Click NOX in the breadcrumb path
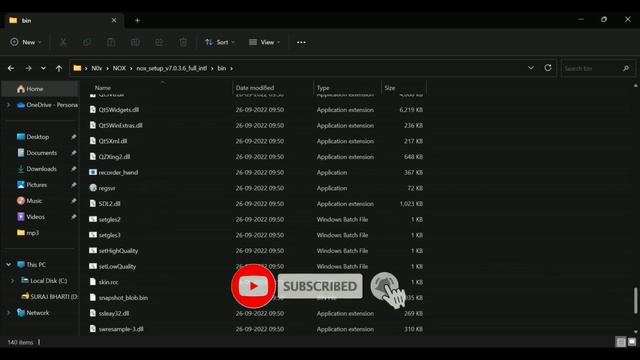This screenshot has width=640, height=360. [x=119, y=68]
